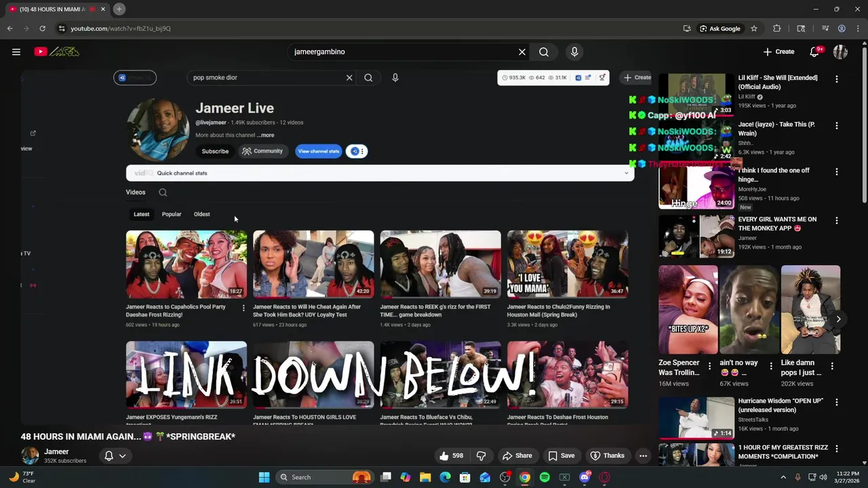Viewport: 868px width, 488px height.
Task: Share the current video
Action: click(x=517, y=455)
